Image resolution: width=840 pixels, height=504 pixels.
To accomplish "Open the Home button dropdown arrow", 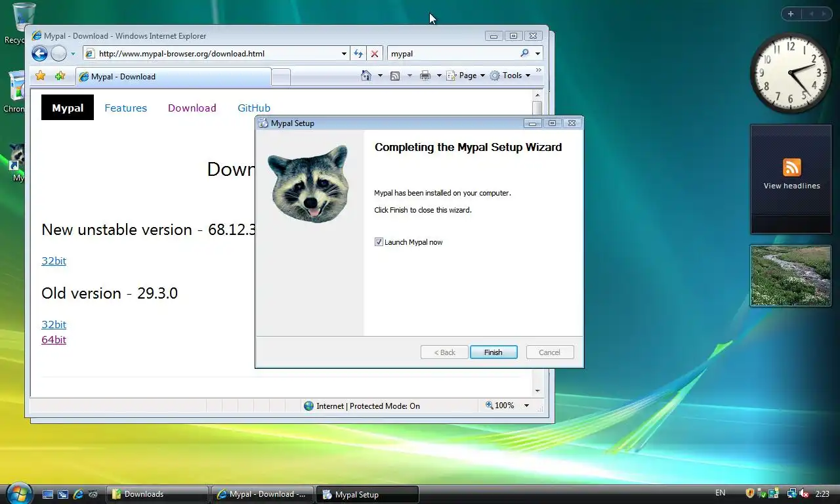I will tap(380, 75).
